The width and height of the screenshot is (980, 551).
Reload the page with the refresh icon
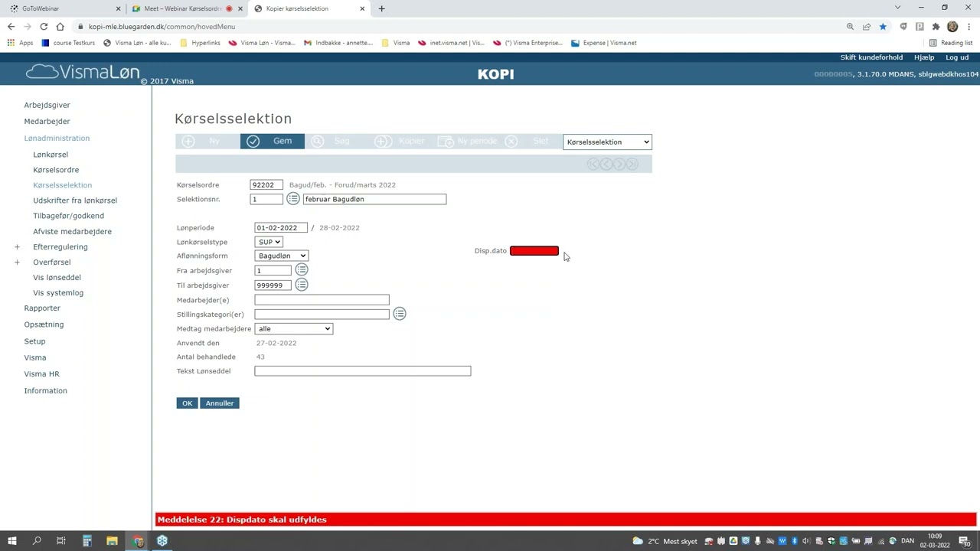click(44, 26)
